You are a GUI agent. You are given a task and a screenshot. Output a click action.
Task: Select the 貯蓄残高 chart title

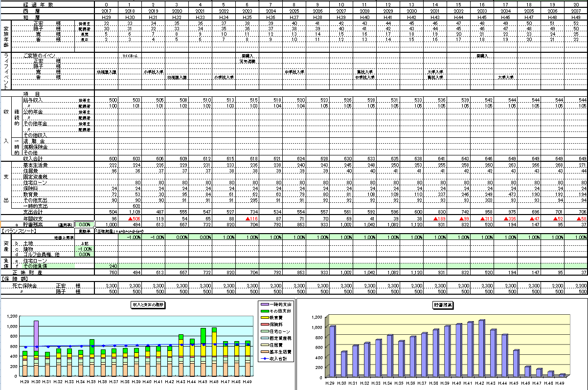pos(442,305)
